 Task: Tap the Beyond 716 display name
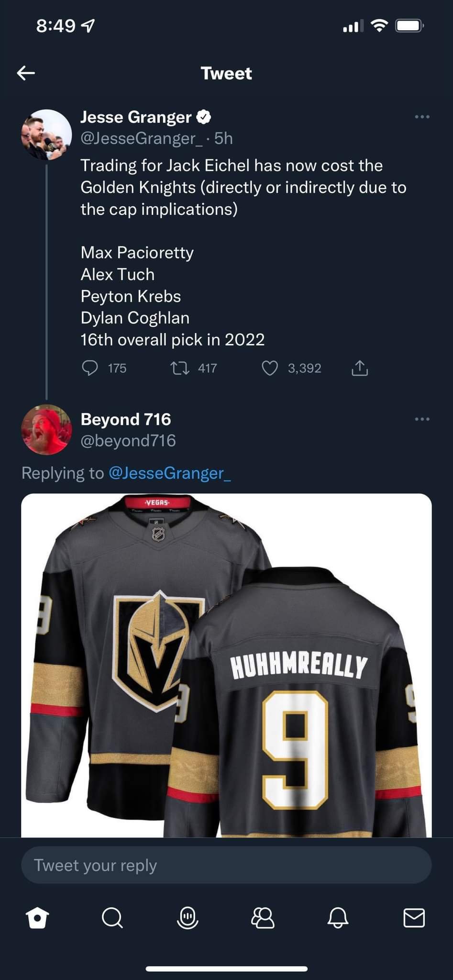[126, 419]
